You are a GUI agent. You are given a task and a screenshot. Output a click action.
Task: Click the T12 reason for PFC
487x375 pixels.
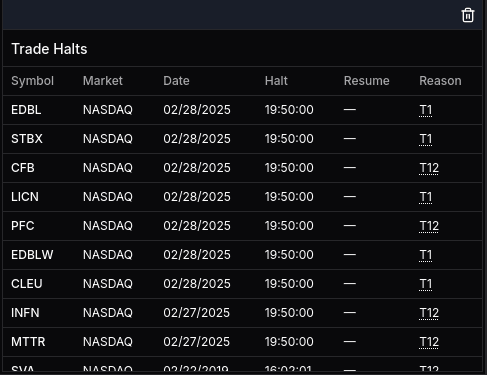(429, 226)
